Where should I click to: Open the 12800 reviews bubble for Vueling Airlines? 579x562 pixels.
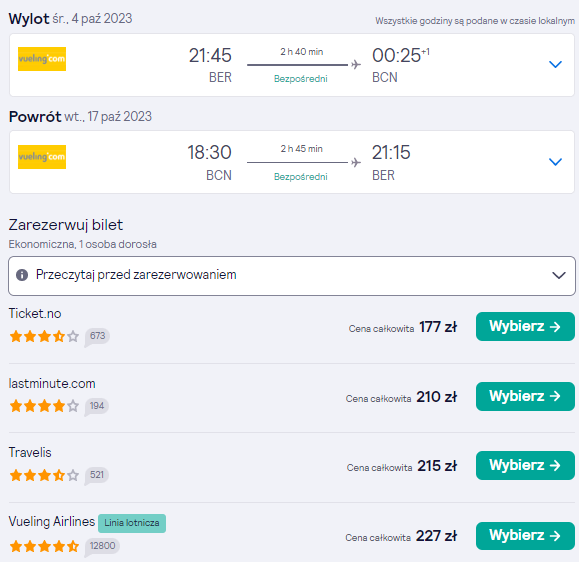point(102,546)
